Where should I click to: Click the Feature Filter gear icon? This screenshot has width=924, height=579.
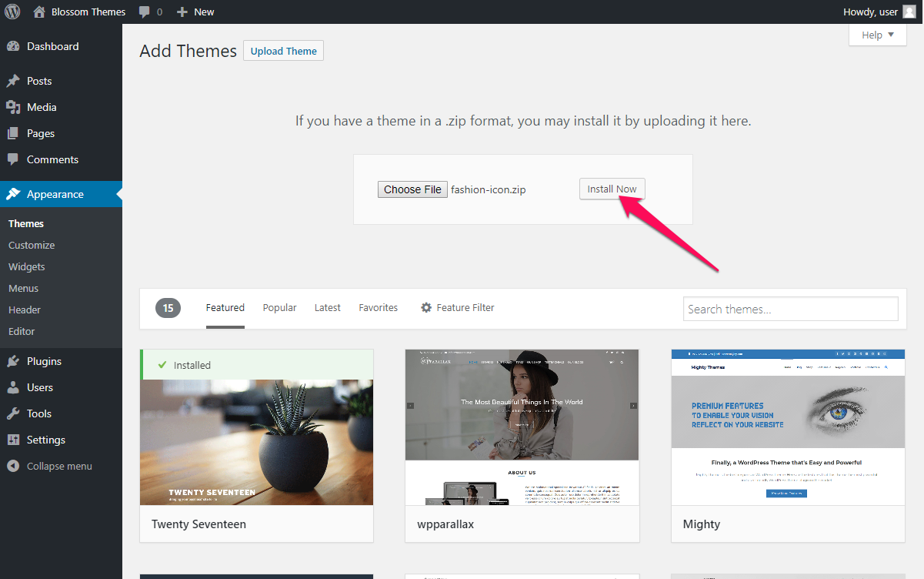tap(426, 307)
